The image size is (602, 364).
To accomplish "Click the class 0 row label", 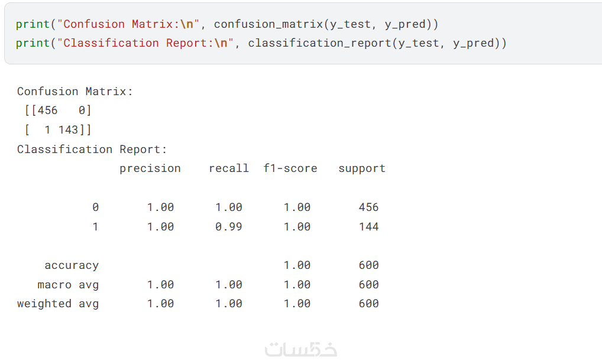I will tap(95, 207).
